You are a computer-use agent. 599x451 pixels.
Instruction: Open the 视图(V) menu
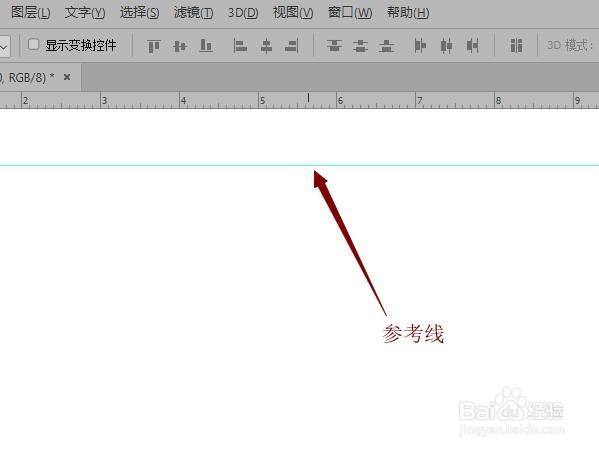click(293, 13)
